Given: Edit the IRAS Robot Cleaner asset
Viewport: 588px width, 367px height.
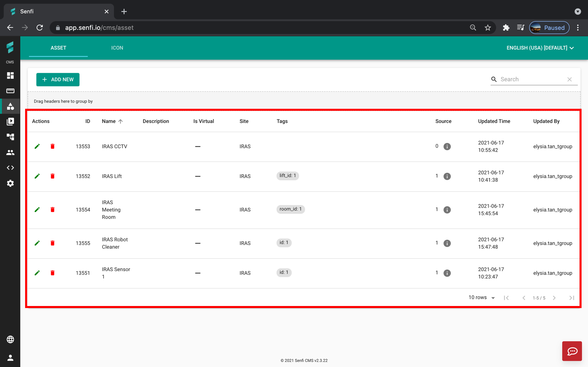Looking at the screenshot, I should [37, 243].
